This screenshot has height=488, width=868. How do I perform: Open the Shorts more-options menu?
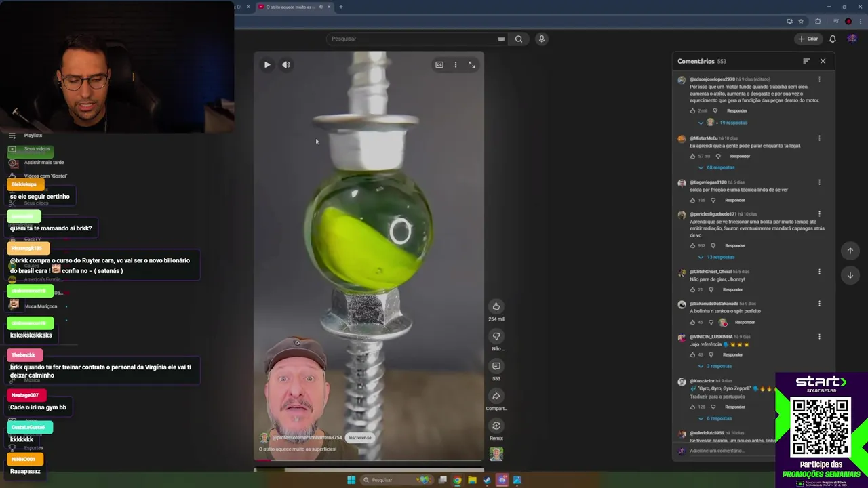(x=456, y=65)
